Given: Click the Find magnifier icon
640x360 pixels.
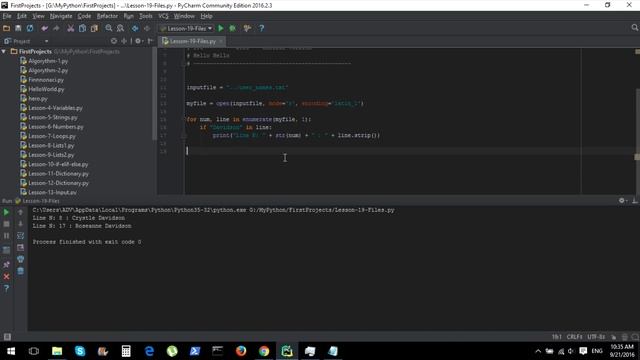Looking at the screenshot, I should [x=109, y=28].
